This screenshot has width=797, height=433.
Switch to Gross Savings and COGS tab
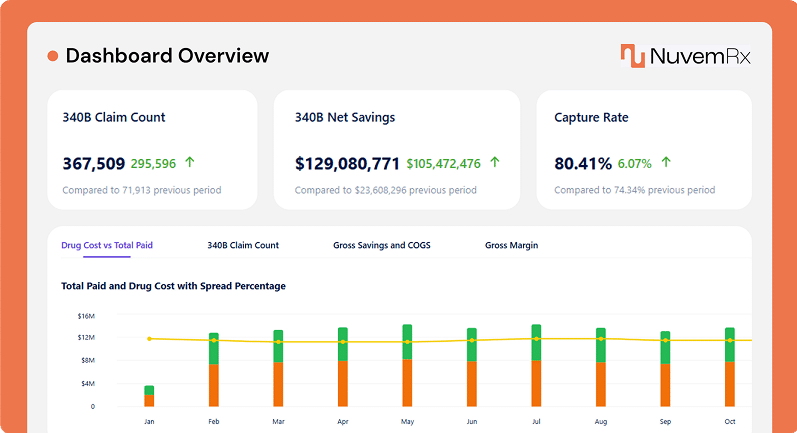pos(381,245)
